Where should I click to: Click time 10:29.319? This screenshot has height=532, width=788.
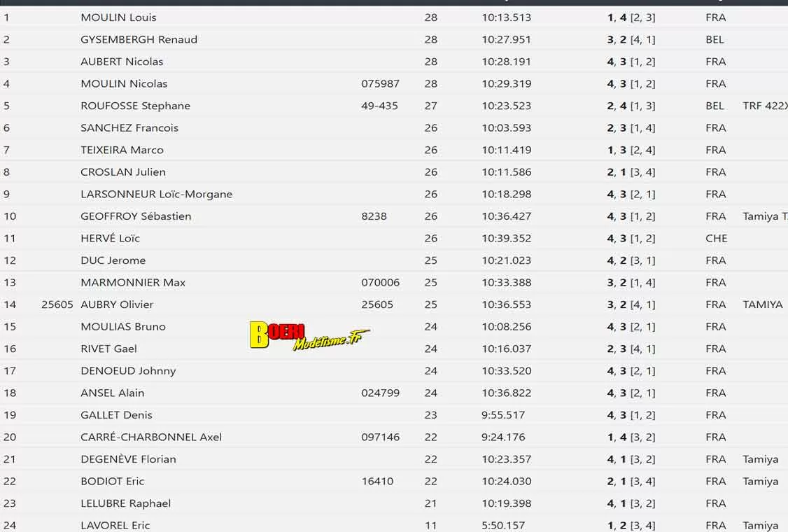(506, 84)
